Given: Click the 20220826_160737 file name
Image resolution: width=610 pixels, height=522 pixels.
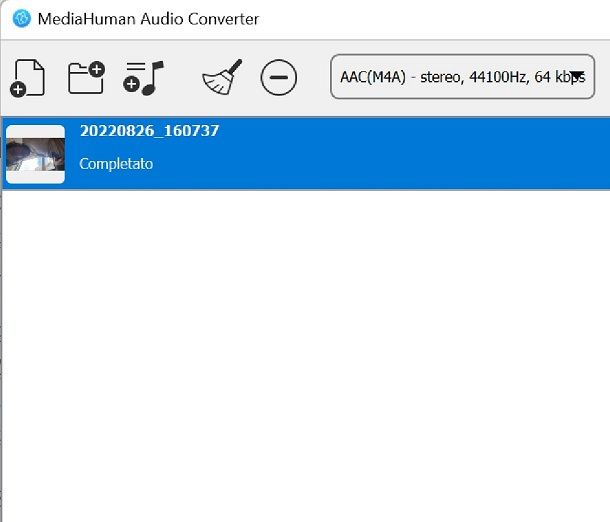Looking at the screenshot, I should click(x=149, y=131).
